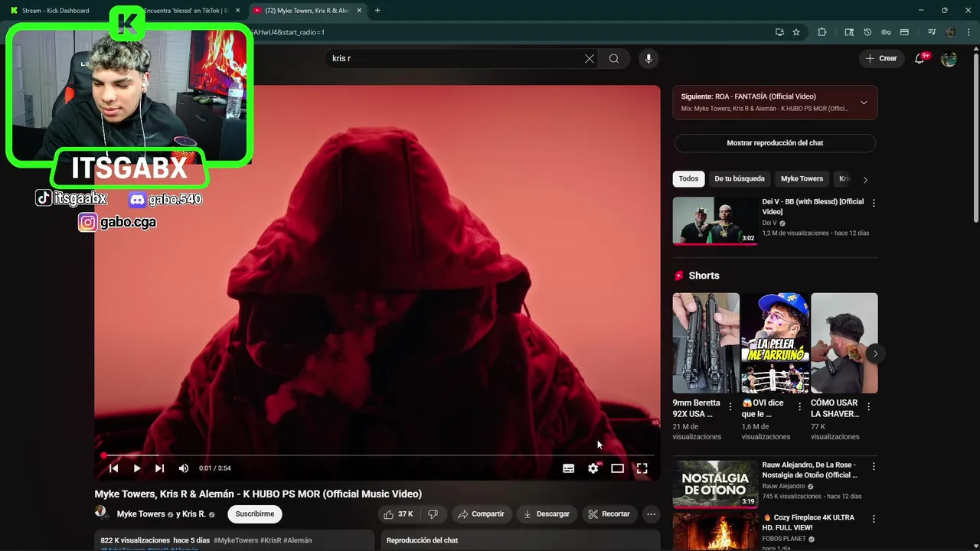This screenshot has height=551, width=980.
Task: Click #MykeTowers hashtag link
Action: pyautogui.click(x=236, y=540)
